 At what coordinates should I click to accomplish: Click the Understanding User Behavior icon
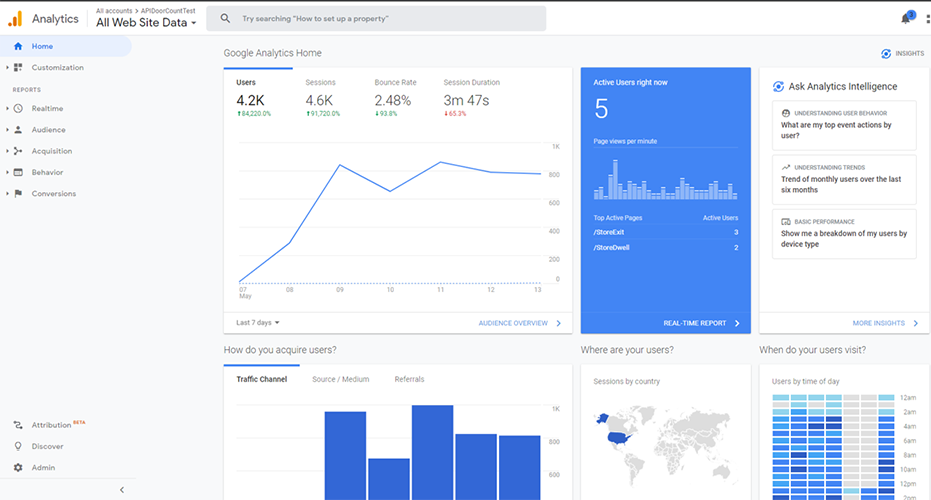pos(786,113)
